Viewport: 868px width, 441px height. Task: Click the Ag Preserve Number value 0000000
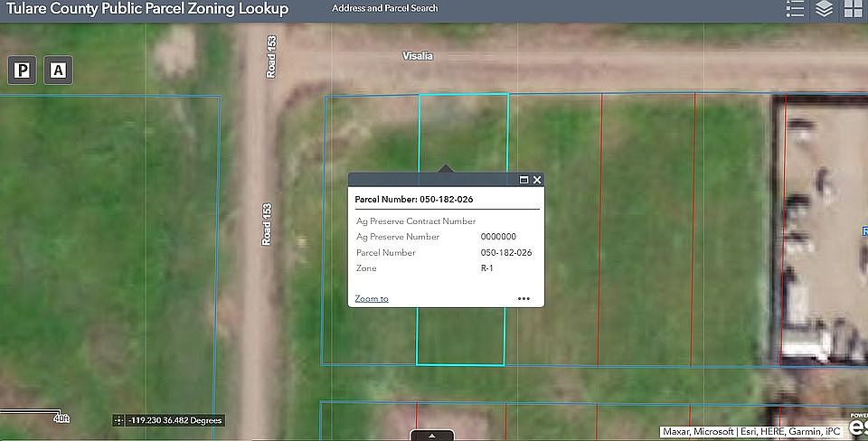coord(498,237)
